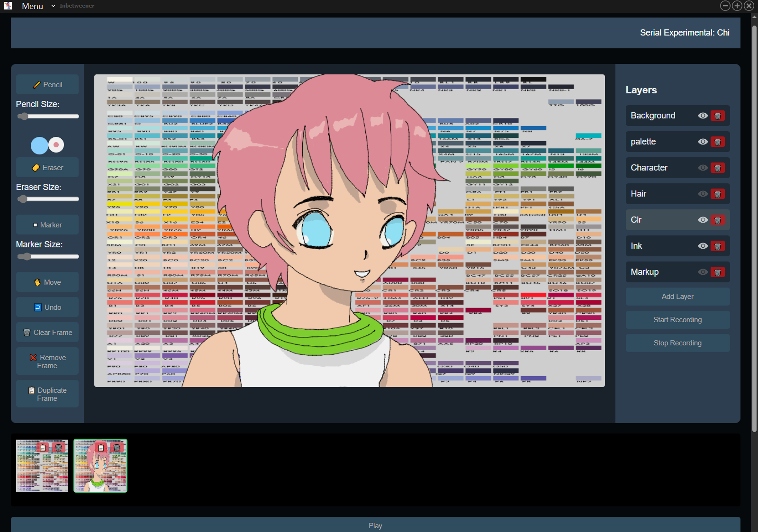758x532 pixels.
Task: Duplicate the second frame via copy icon
Action: pyautogui.click(x=101, y=448)
